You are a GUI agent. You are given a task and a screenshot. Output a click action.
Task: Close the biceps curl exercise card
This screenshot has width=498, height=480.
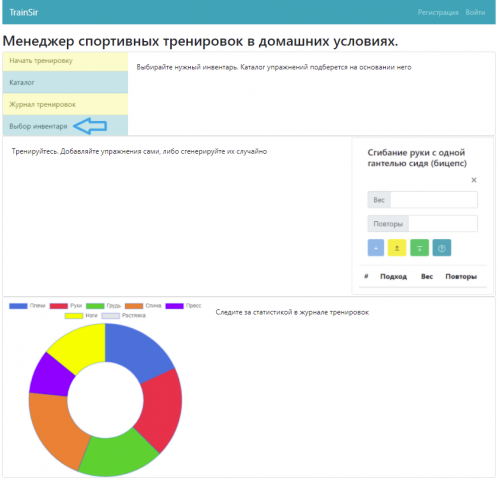tap(474, 180)
